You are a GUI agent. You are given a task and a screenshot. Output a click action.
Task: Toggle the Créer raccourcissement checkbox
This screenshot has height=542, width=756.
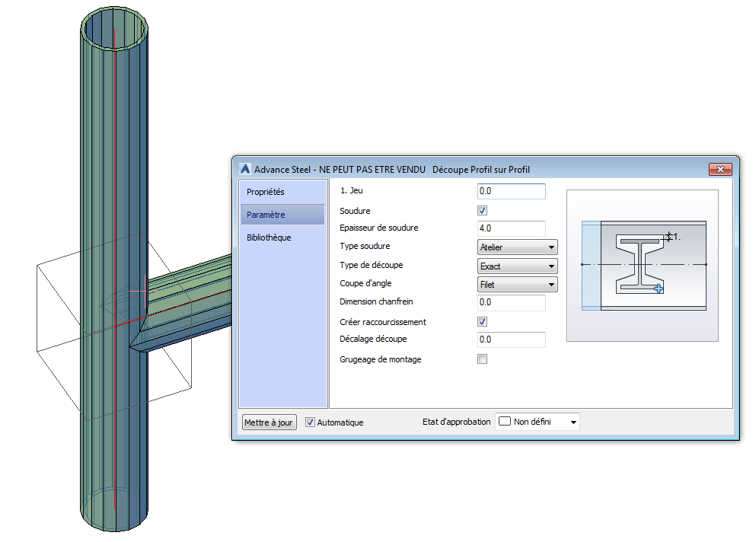(x=482, y=322)
